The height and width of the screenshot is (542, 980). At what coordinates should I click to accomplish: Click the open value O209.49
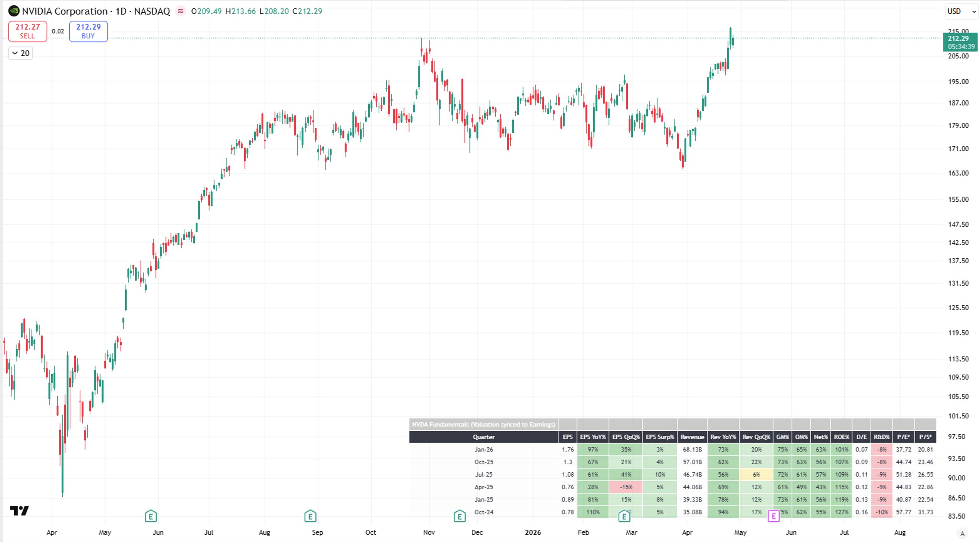[x=206, y=11]
